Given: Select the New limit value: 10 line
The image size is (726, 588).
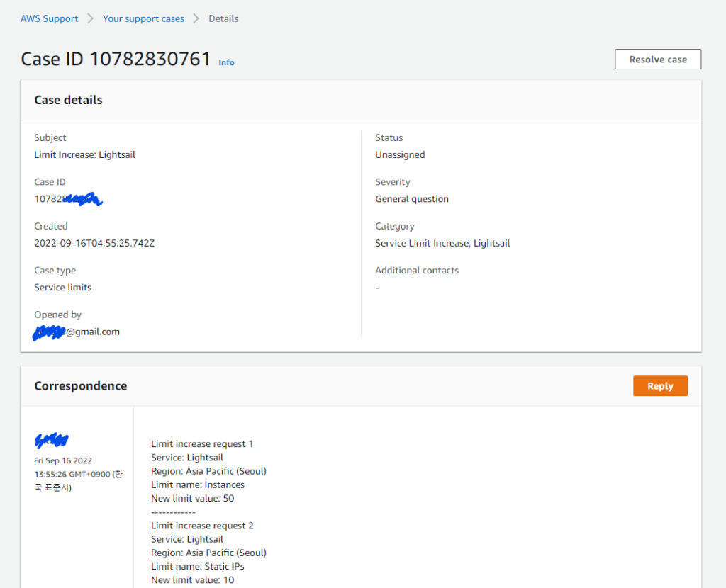Looking at the screenshot, I should [193, 580].
